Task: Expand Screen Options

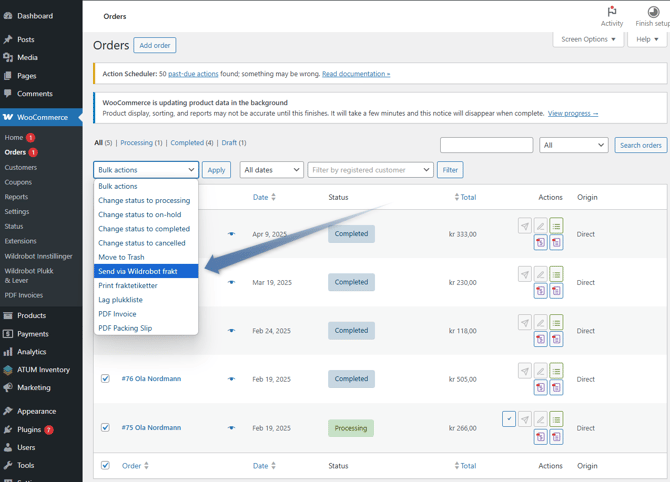Action: 588,39
